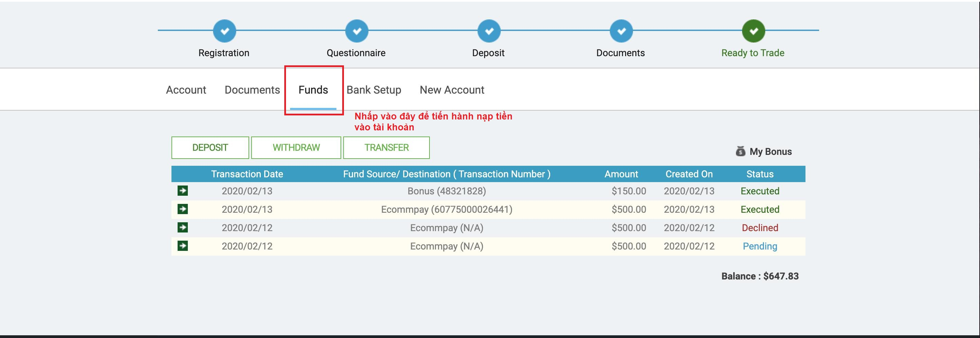The height and width of the screenshot is (338, 980).
Task: Click the Status column header
Action: 760,174
